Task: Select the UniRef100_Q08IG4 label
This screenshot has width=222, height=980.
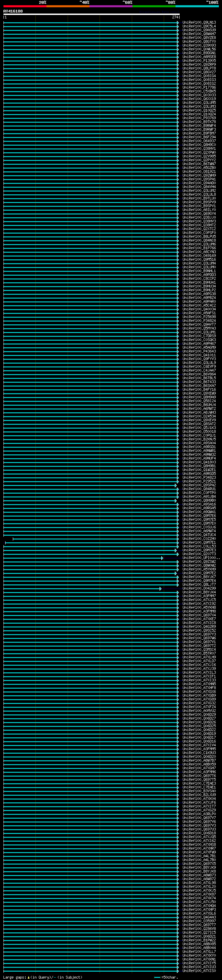Action: 199,76
